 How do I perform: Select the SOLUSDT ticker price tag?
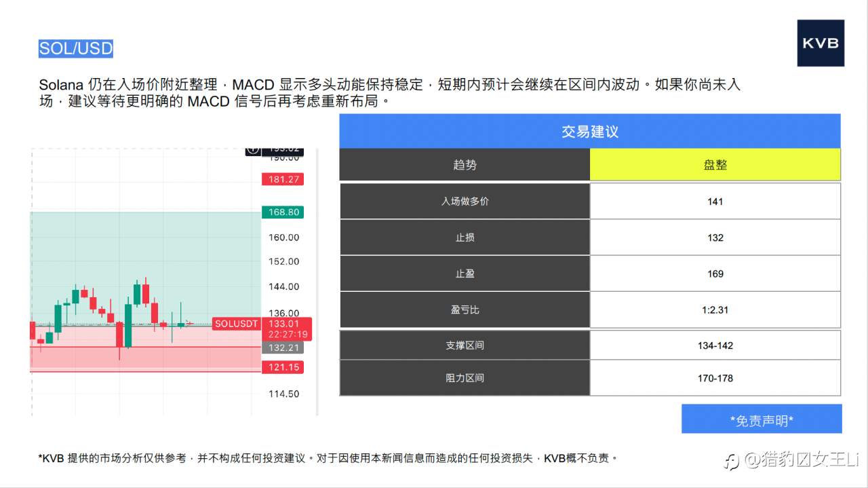pyautogui.click(x=235, y=324)
